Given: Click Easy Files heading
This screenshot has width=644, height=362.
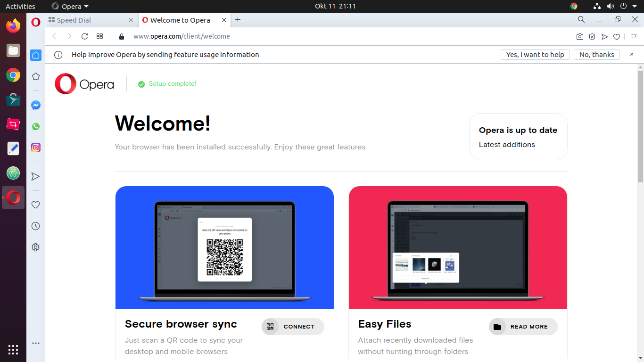Looking at the screenshot, I should tap(385, 324).
